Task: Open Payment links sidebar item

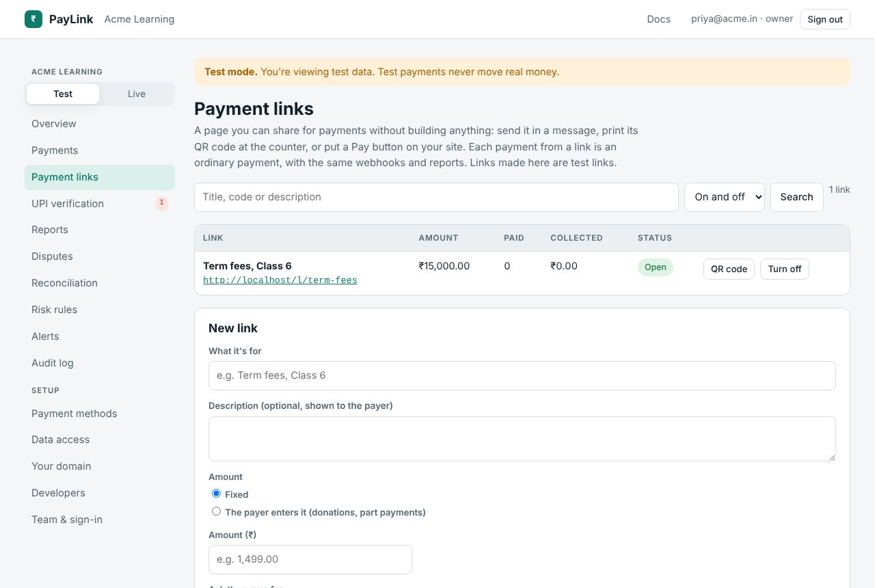Action: click(100, 177)
